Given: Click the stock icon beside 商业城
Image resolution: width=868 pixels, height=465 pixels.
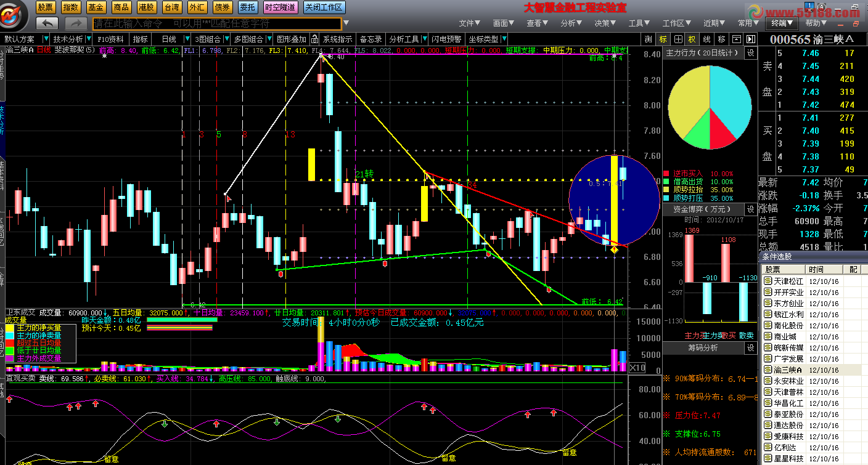Looking at the screenshot, I should [768, 336].
